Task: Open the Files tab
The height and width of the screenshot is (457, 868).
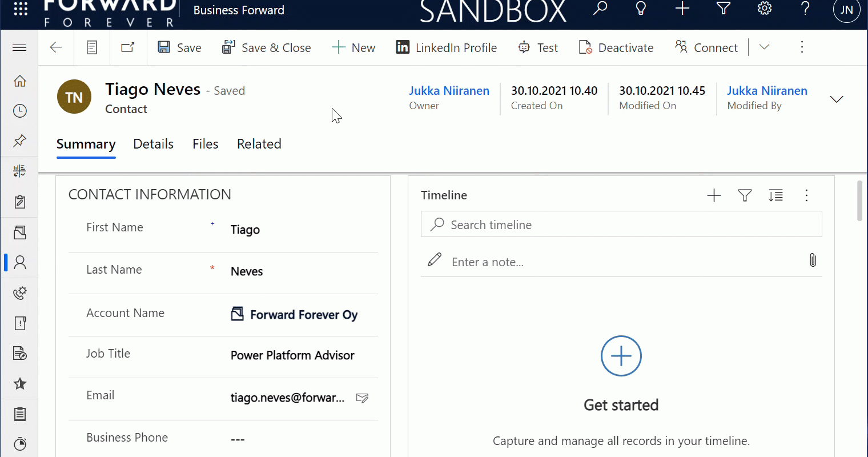Action: (206, 144)
